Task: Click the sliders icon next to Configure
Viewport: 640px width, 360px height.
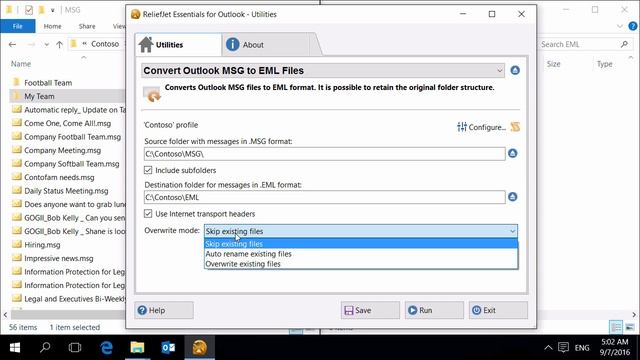Action: point(462,127)
